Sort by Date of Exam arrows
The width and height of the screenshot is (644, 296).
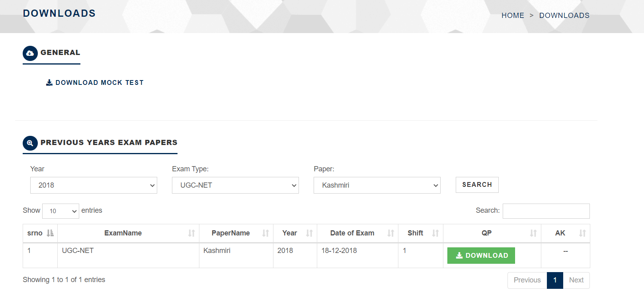coord(390,233)
